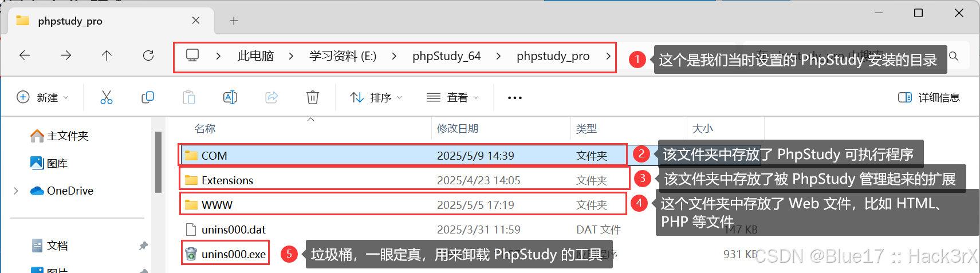980x273 pixels.
Task: Click the Cut scissors icon
Action: tap(107, 97)
